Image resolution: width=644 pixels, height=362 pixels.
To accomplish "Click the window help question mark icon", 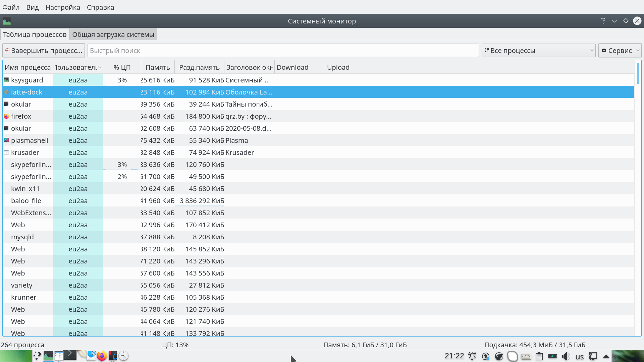I will click(603, 21).
